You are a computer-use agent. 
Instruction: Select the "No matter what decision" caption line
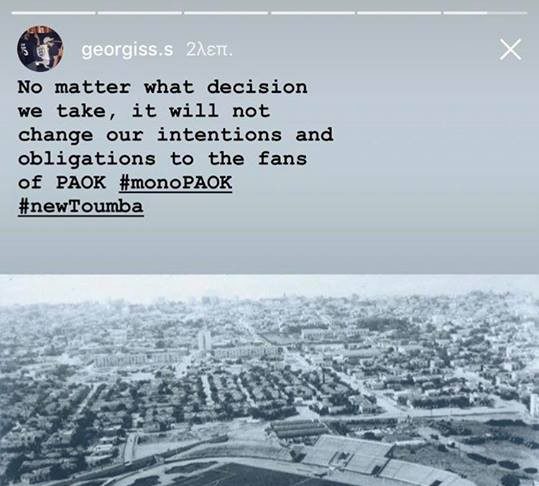coord(163,87)
